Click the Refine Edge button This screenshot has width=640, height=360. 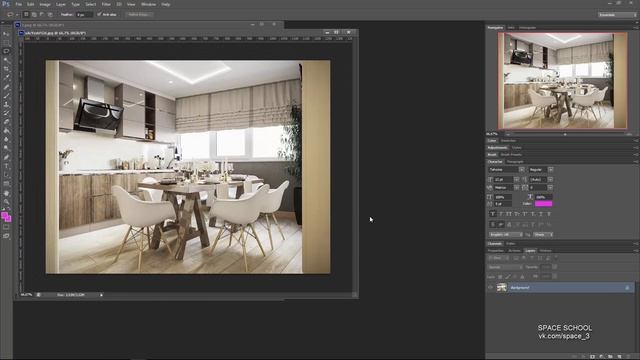point(139,14)
